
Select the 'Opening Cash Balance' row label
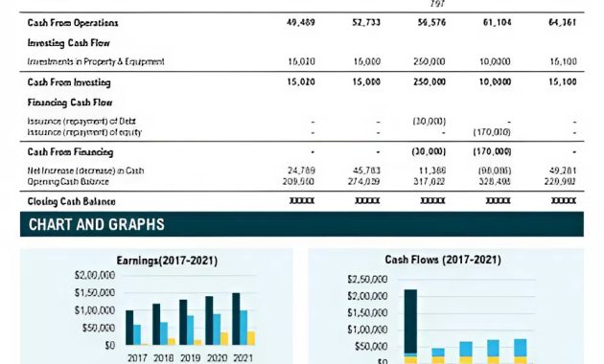click(68, 181)
